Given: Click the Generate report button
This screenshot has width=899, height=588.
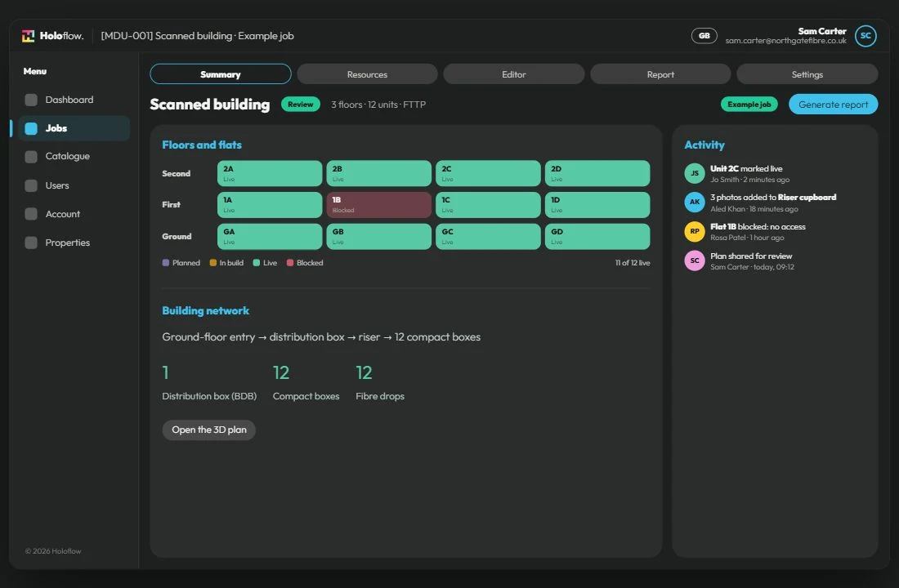Looking at the screenshot, I should [833, 105].
